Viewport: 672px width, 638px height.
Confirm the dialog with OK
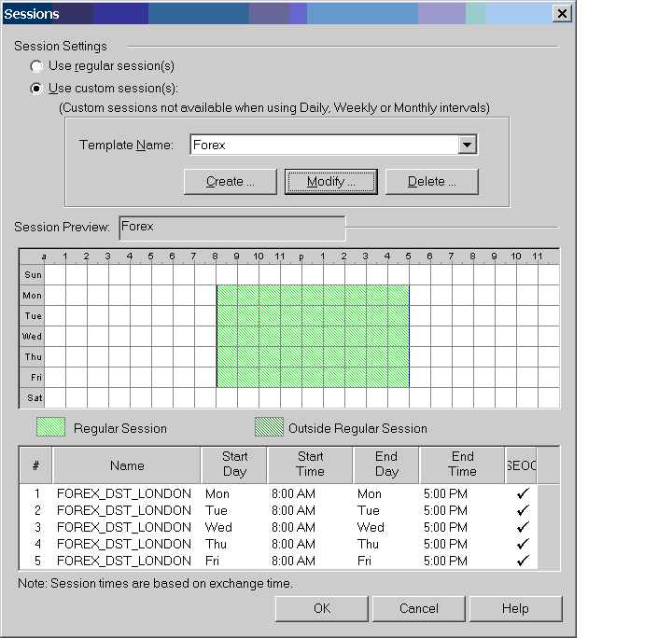[321, 608]
